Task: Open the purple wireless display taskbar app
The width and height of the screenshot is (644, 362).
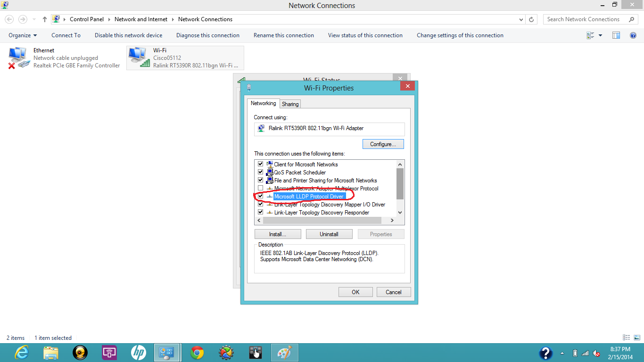Action: [109, 353]
